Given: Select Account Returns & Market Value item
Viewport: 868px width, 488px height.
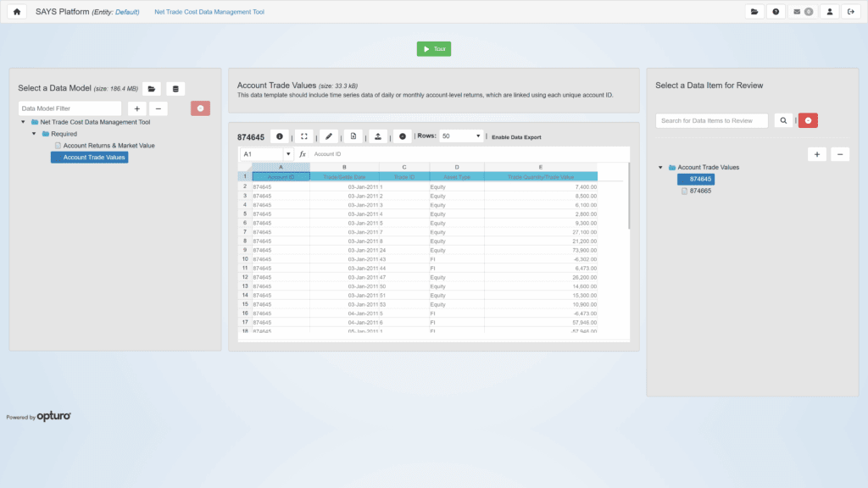Looking at the screenshot, I should tap(108, 146).
